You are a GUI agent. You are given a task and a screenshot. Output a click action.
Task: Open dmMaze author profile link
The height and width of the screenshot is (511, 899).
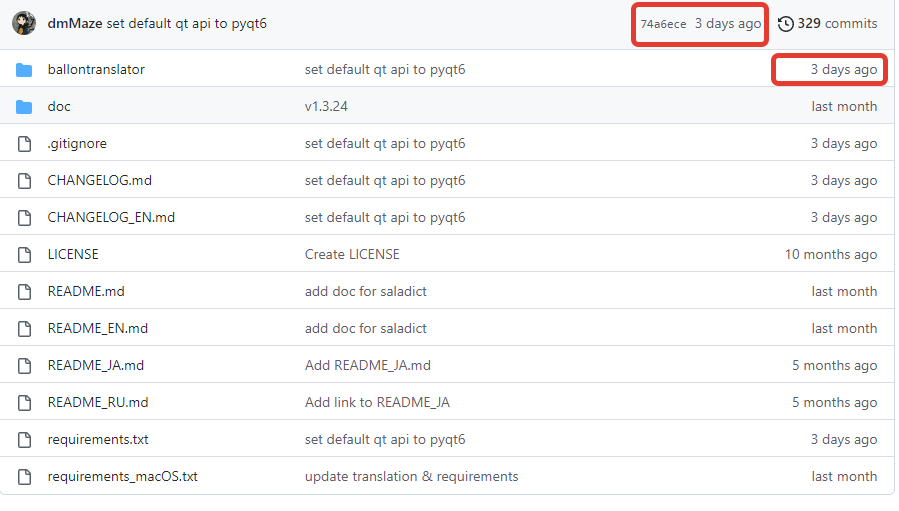[x=75, y=24]
